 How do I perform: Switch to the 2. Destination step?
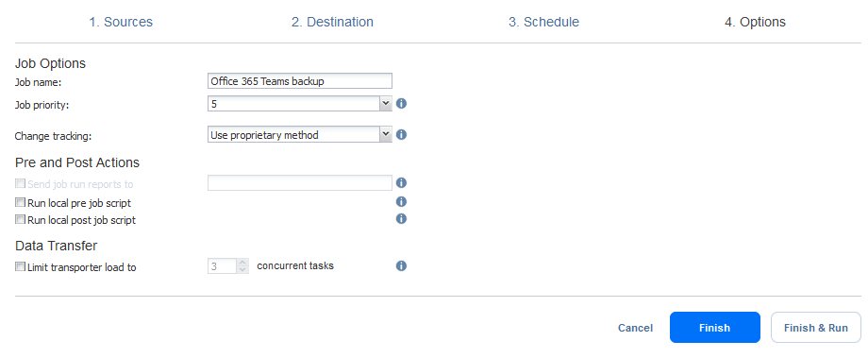tap(332, 22)
